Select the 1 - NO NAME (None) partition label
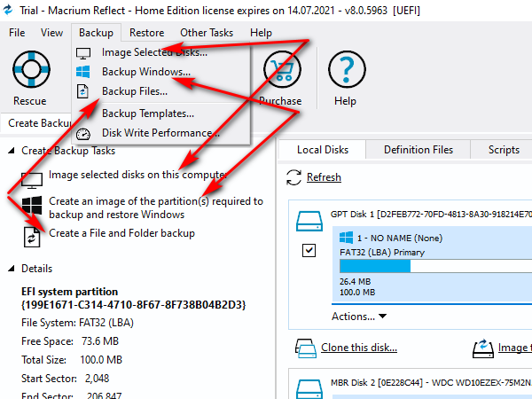The image size is (532, 399). tap(400, 239)
